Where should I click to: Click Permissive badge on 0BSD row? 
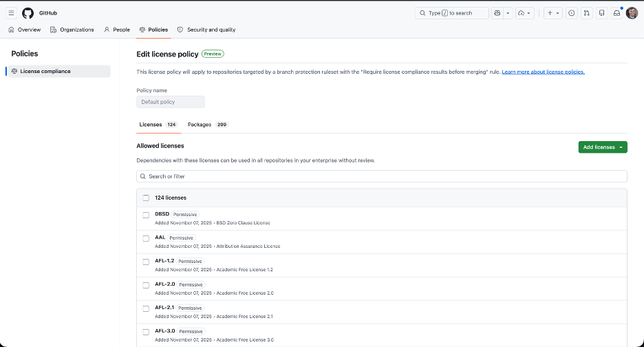pyautogui.click(x=185, y=215)
